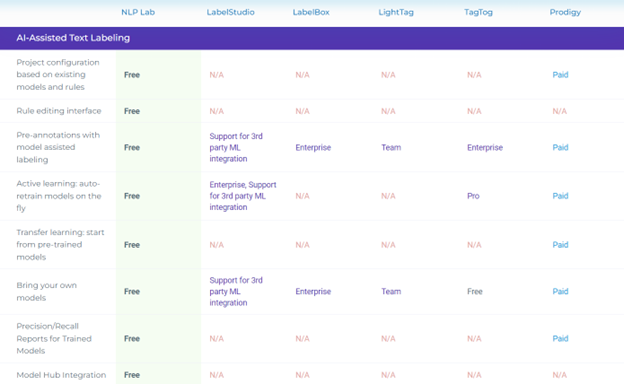Viewport: 624px width, 384px height.
Task: Click LightTag 'Team' in Pre-annotations row
Action: pyautogui.click(x=391, y=147)
